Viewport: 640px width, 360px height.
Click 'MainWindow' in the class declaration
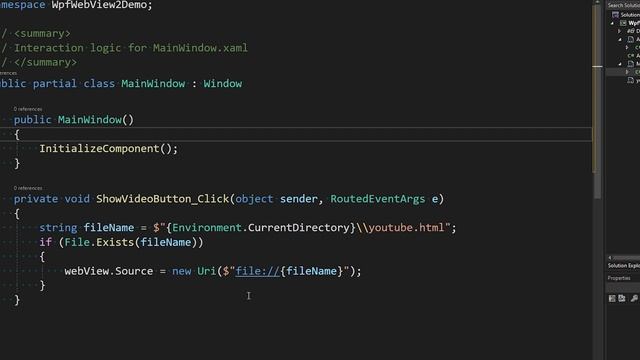[x=153, y=84]
